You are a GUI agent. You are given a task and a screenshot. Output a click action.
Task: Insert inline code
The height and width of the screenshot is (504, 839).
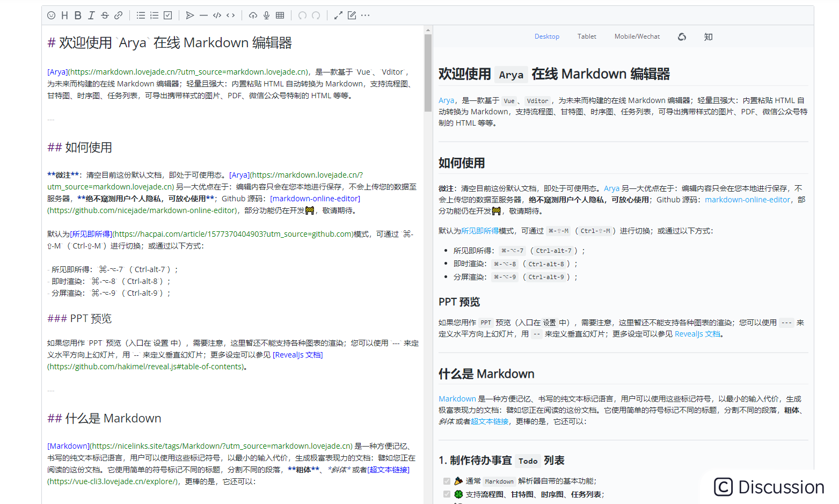231,16
